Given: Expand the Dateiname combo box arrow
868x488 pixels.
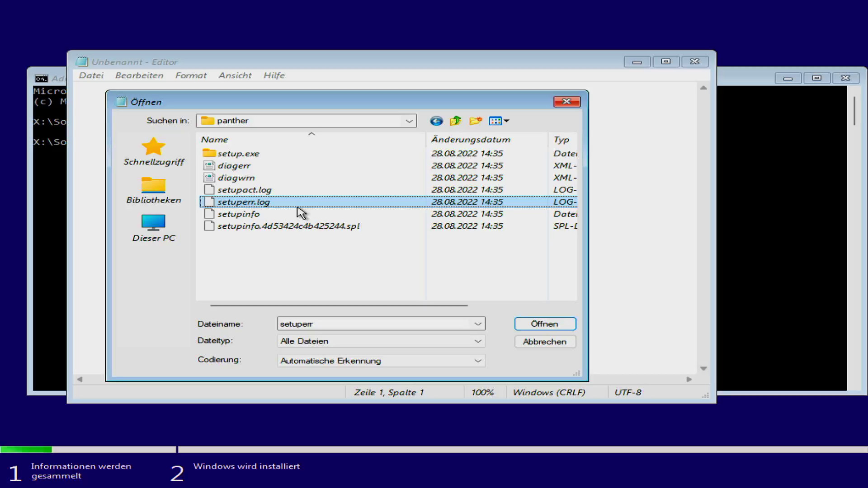Looking at the screenshot, I should point(478,324).
